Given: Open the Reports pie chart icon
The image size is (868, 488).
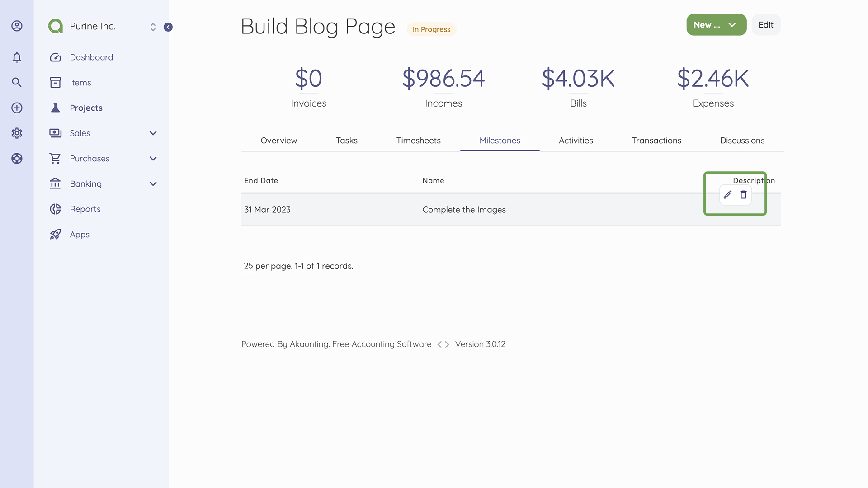Looking at the screenshot, I should click(55, 209).
